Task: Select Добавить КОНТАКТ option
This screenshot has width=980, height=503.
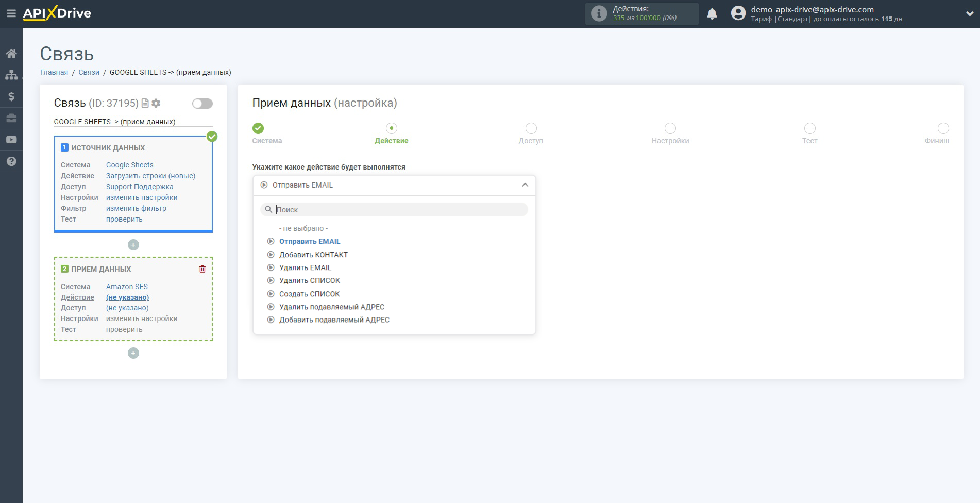Action: pos(313,255)
